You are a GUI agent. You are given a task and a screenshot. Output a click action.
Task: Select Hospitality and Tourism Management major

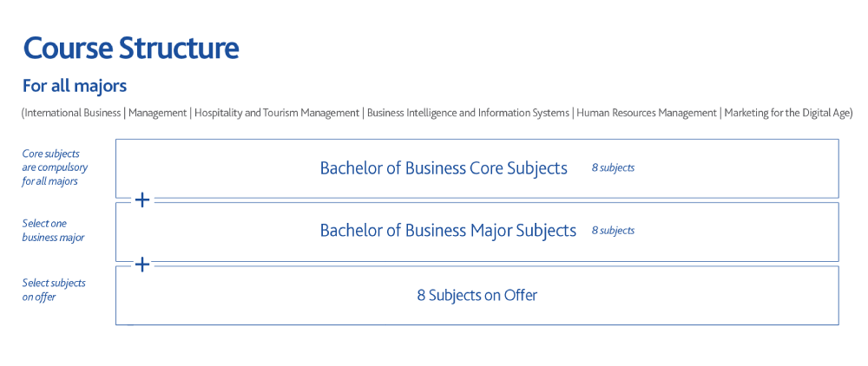click(276, 113)
